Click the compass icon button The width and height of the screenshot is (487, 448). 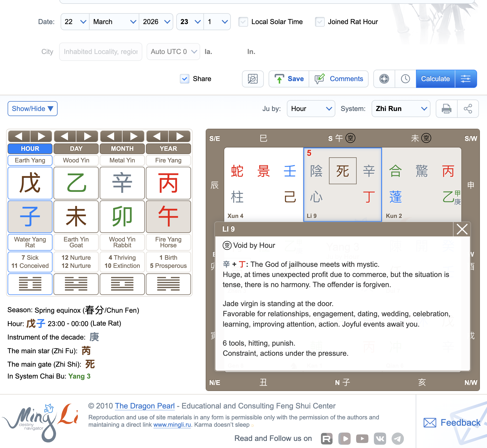[384, 79]
